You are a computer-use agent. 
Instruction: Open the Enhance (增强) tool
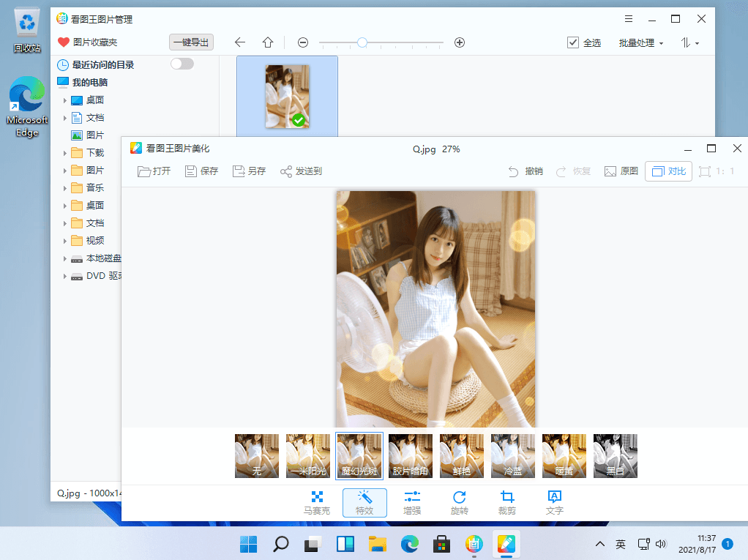412,503
